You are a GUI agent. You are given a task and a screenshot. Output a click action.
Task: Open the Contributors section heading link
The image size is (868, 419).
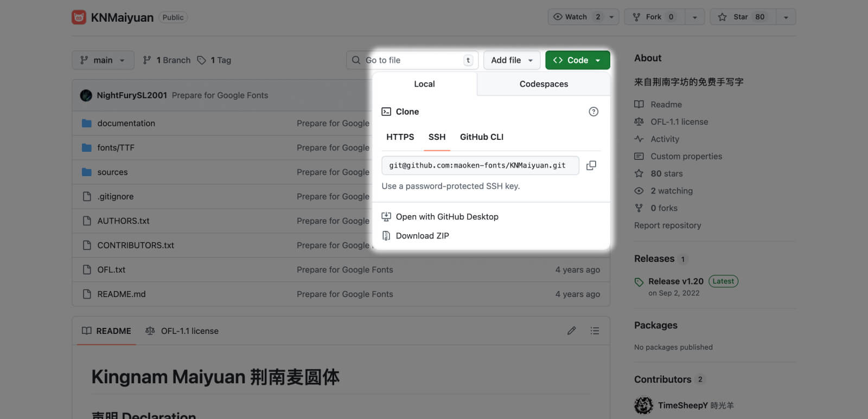(x=663, y=379)
